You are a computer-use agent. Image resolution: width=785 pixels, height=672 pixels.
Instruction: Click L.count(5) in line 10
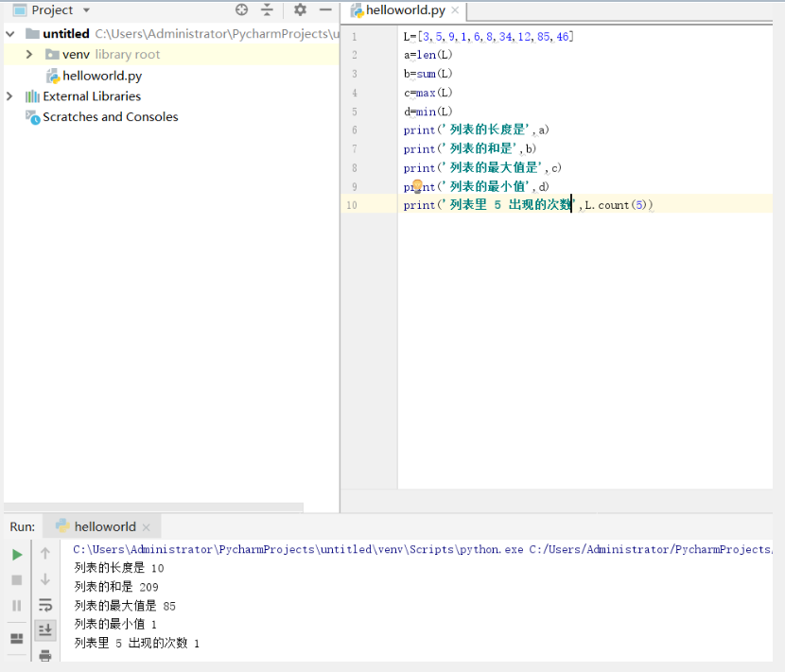[617, 205]
